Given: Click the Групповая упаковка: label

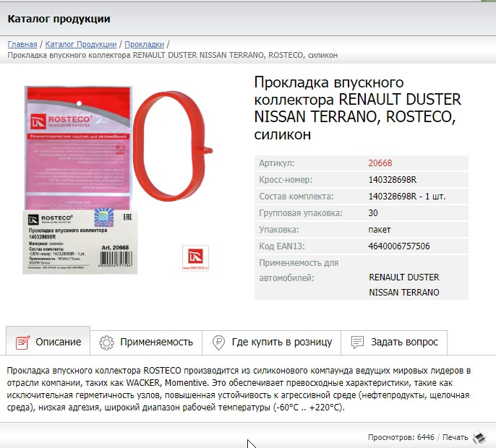Looking at the screenshot, I should pos(301,213).
